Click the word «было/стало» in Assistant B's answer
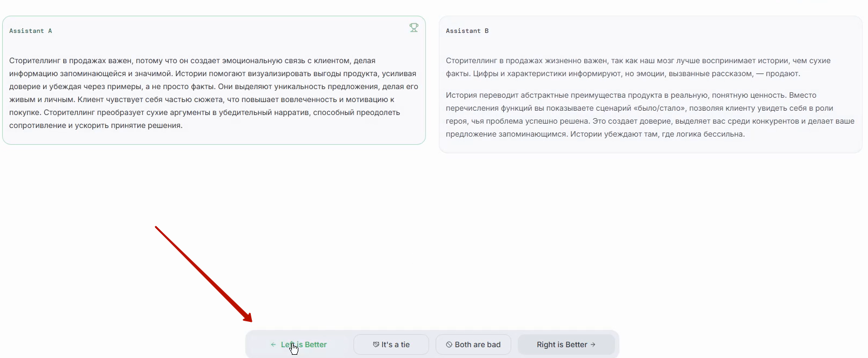The image size is (868, 358). 663,108
